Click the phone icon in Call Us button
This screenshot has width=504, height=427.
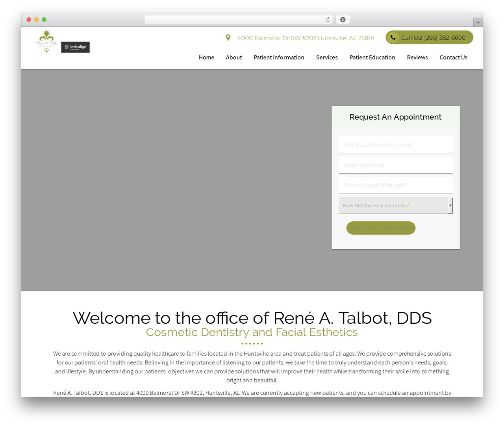point(393,37)
